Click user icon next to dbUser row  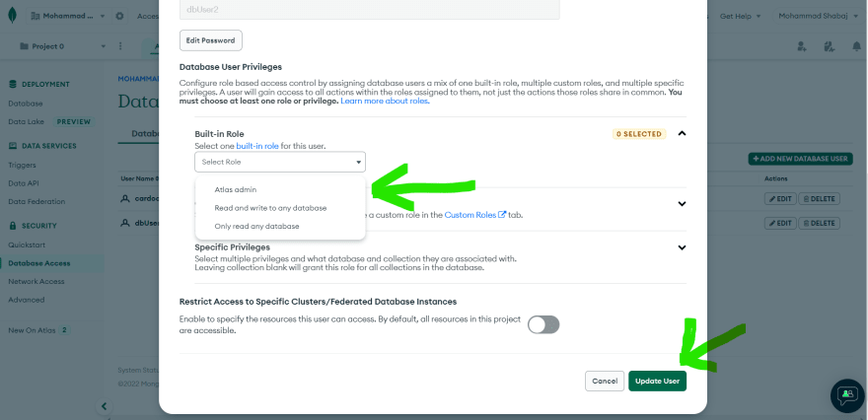pyautogui.click(x=125, y=223)
